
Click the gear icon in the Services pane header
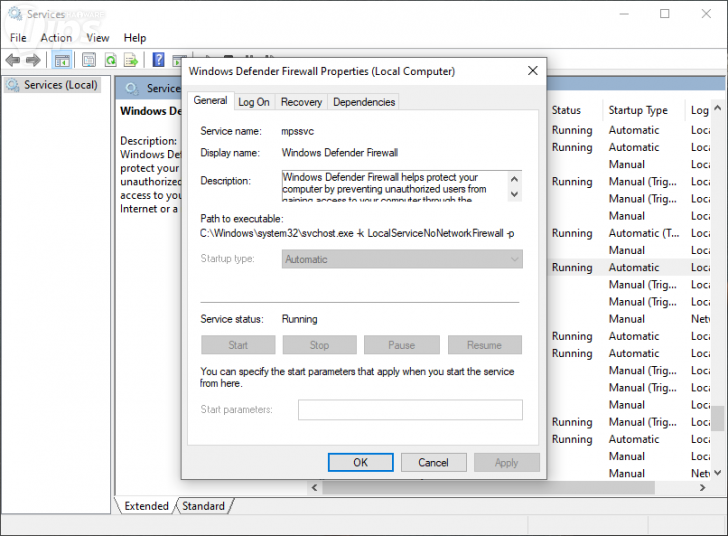(132, 88)
